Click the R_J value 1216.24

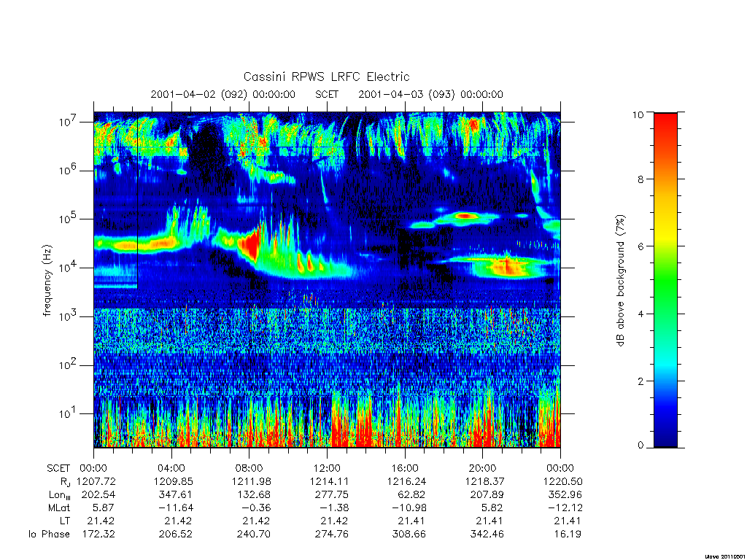tap(407, 482)
